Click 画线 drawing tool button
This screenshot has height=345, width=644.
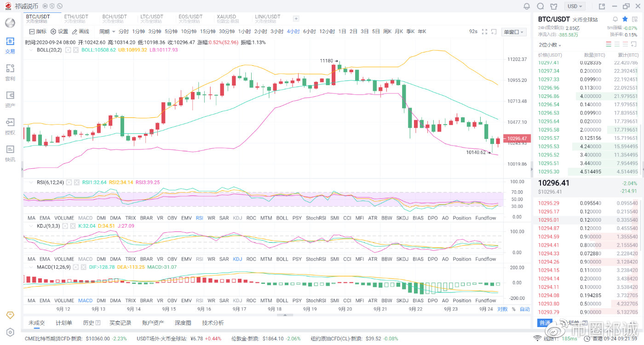click(80, 31)
